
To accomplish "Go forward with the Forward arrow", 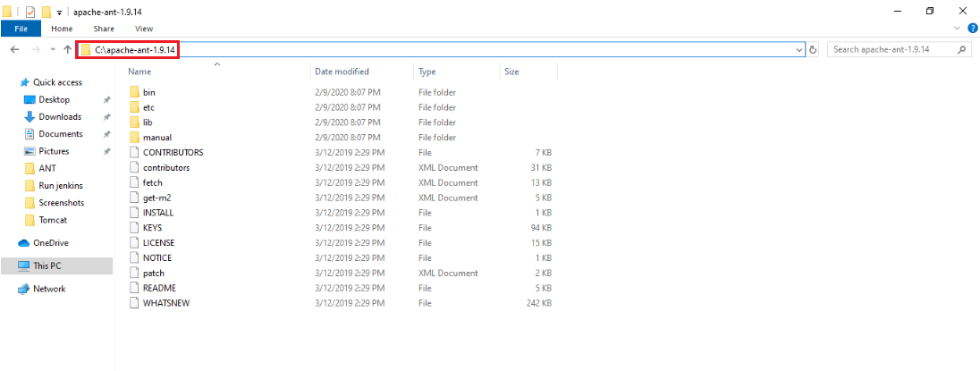I will (x=37, y=50).
